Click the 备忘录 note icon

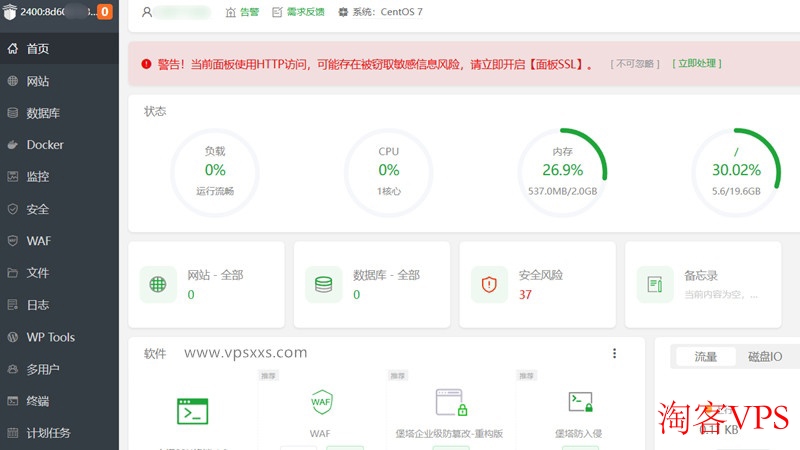click(655, 284)
